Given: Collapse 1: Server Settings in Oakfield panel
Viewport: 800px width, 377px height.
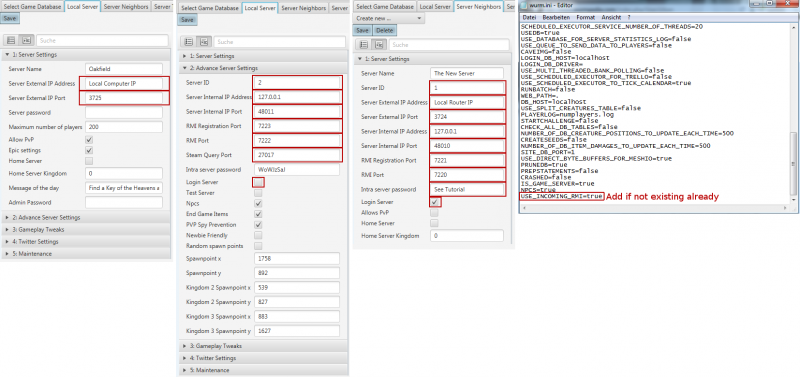Looking at the screenshot, I should pyautogui.click(x=86, y=55).
